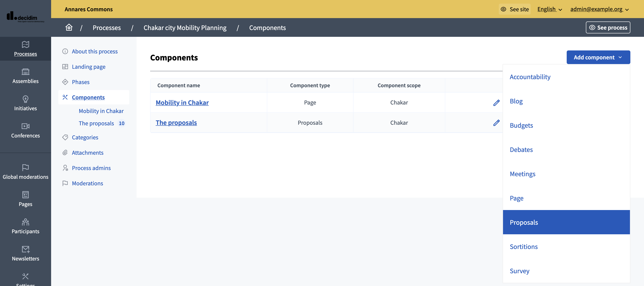This screenshot has width=644, height=286.
Task: Open Moderations in the process menu
Action: (x=88, y=183)
